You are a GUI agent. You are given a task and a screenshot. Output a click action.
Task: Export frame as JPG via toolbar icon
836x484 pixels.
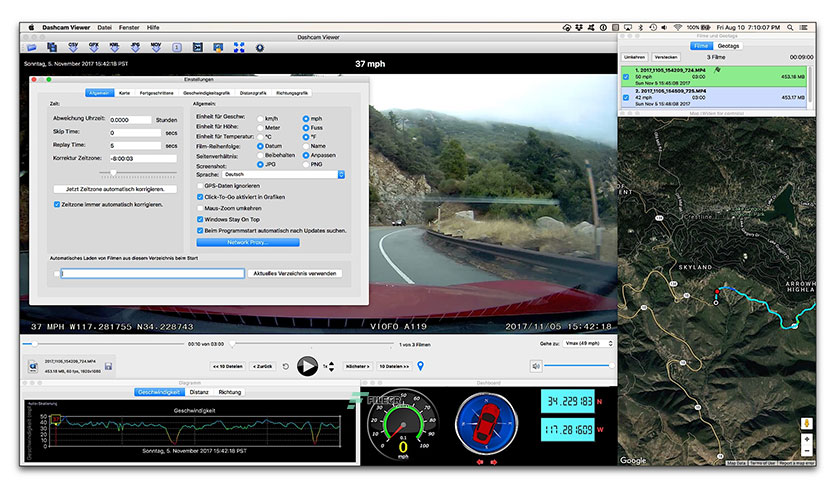tap(135, 47)
